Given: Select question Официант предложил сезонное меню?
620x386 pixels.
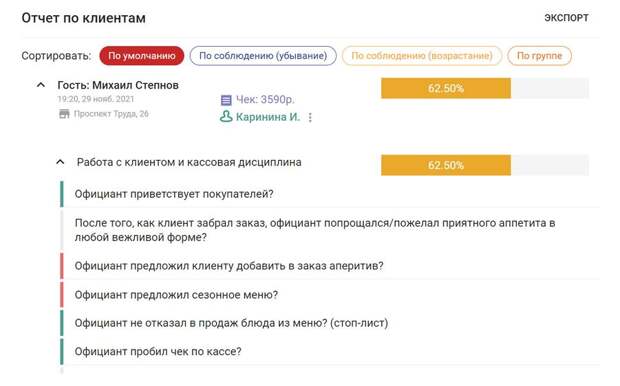Looking at the screenshot, I should [x=330, y=295].
